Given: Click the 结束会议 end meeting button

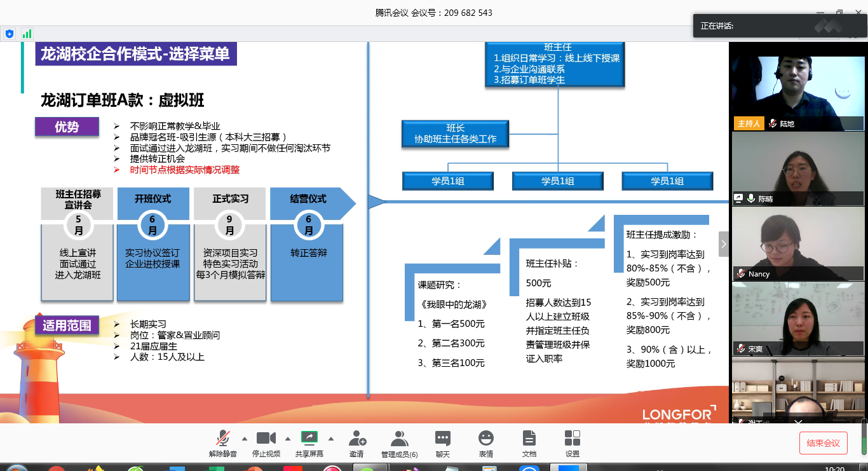Looking at the screenshot, I should coord(823,443).
